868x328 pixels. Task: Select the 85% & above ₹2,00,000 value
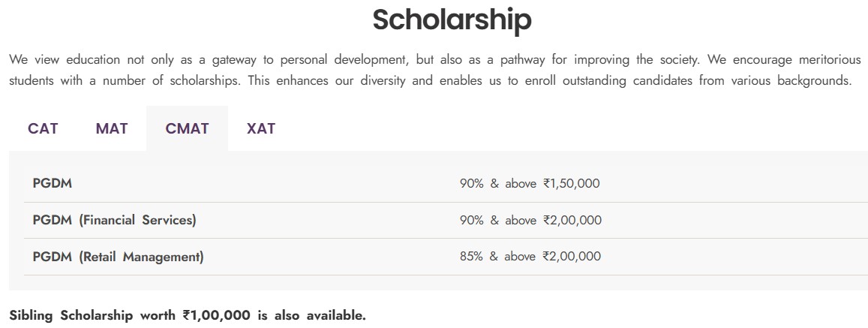[x=530, y=257]
